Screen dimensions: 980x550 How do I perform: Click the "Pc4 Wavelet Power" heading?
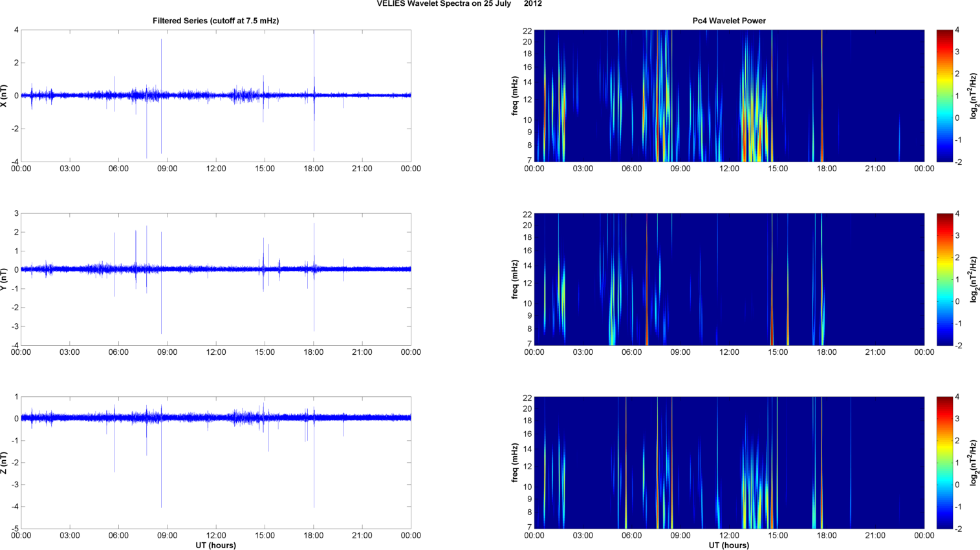(728, 21)
